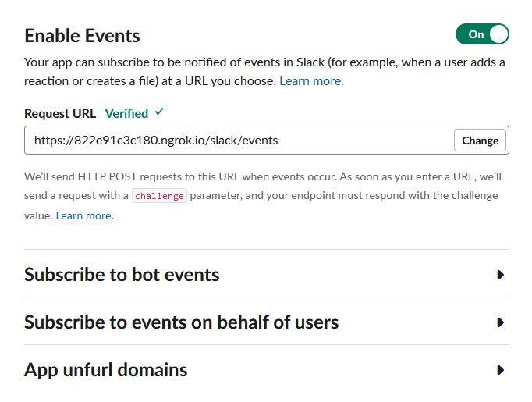
Task: Click the "Enable Events" page heading
Action: 82,36
